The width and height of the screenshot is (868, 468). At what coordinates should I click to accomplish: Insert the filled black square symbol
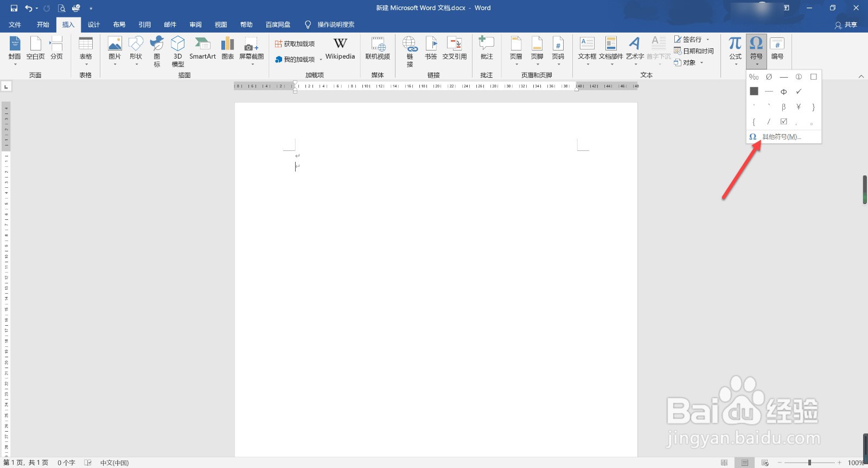pos(754,91)
